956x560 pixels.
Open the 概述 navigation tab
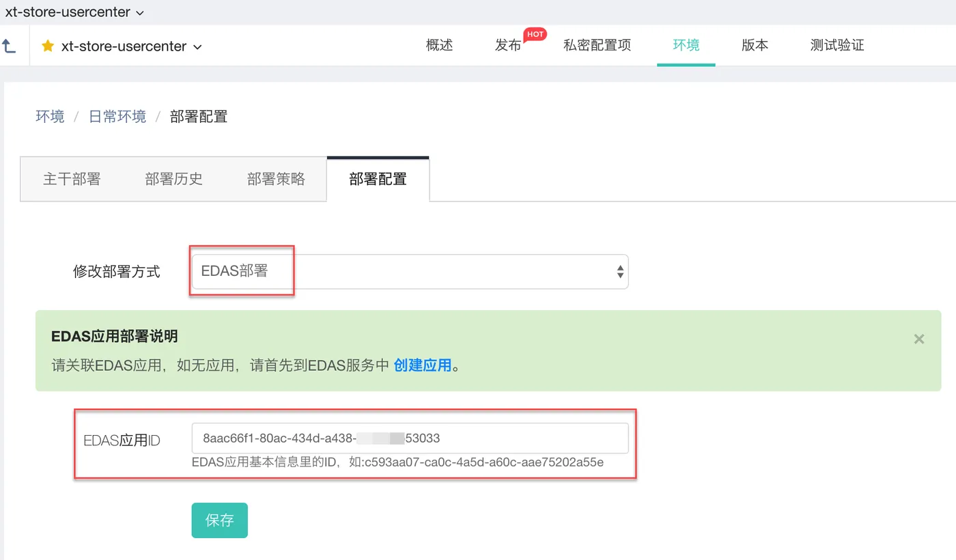[439, 45]
